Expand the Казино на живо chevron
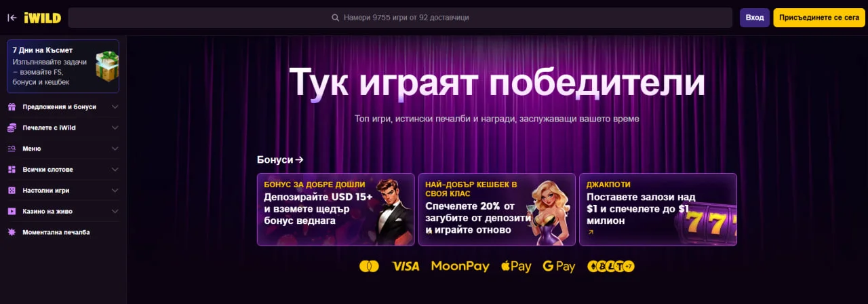Image resolution: width=868 pixels, height=304 pixels. [x=115, y=212]
